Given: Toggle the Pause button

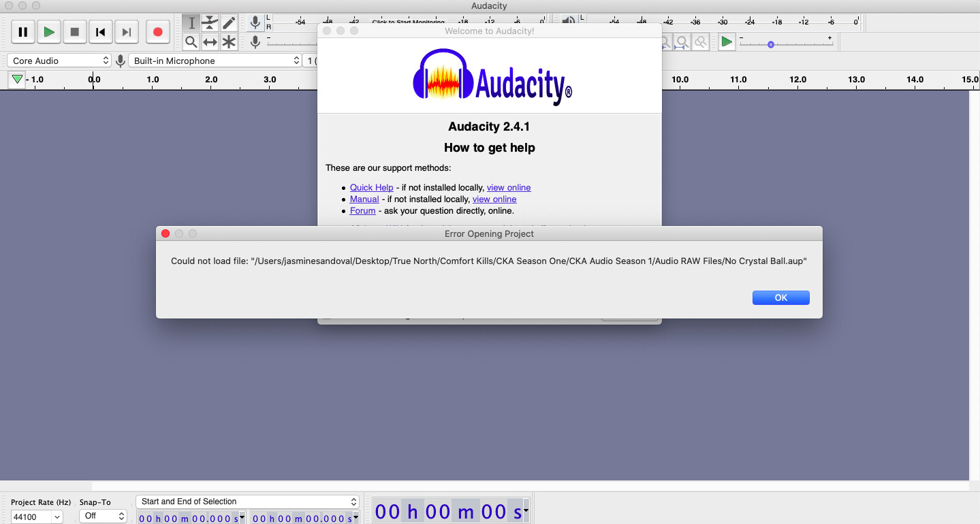Looking at the screenshot, I should (x=22, y=31).
